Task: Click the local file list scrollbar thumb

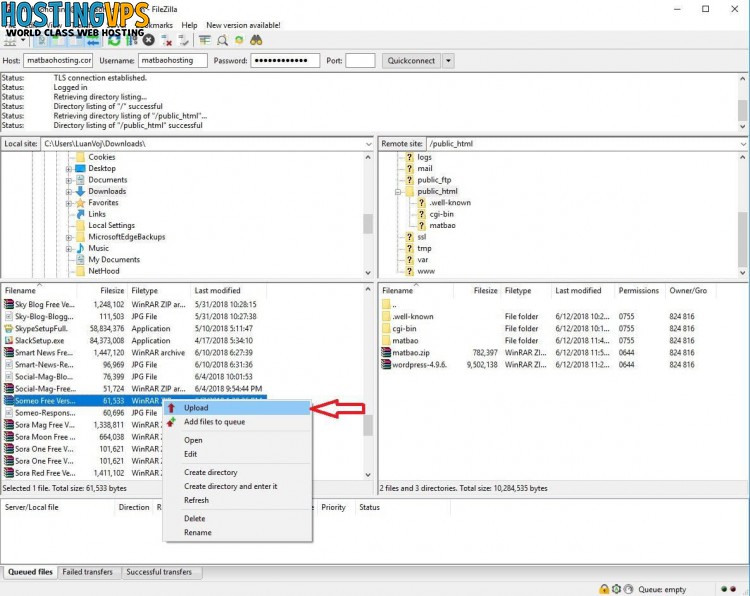Action: tap(368, 425)
